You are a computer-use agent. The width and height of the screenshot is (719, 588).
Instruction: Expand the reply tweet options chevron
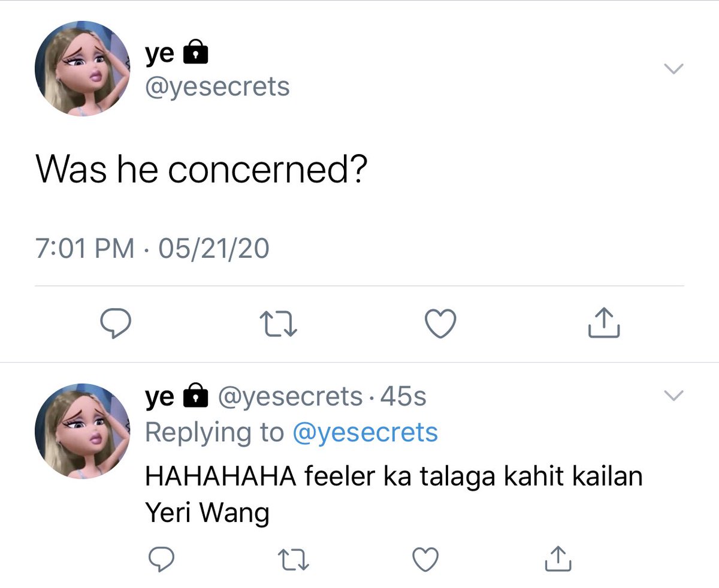click(x=674, y=395)
